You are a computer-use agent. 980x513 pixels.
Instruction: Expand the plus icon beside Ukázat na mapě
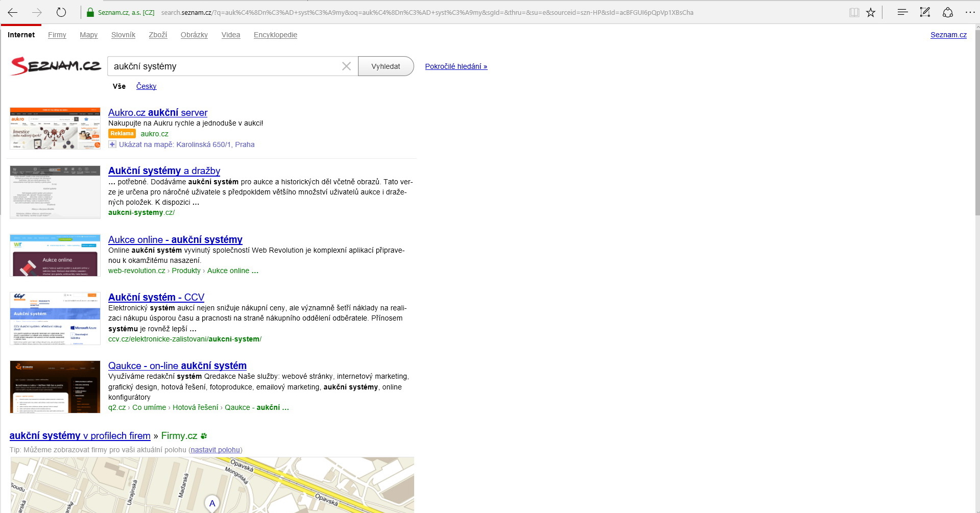tap(112, 144)
